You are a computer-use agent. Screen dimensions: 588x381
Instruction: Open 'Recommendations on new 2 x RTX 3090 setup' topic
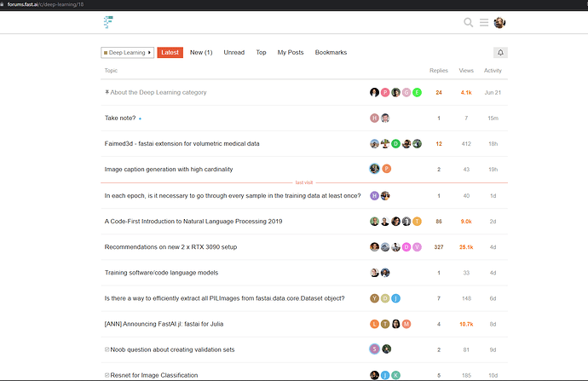pyautogui.click(x=170, y=247)
